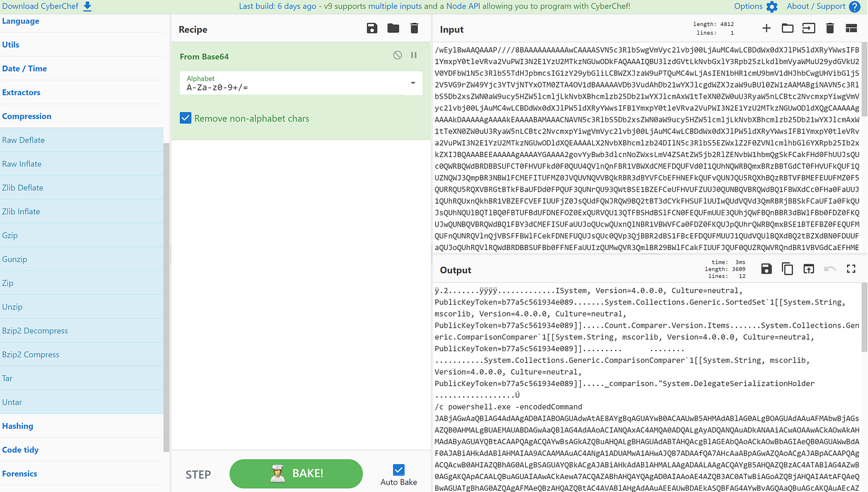Click the About / Support question mark icon
Image resolution: width=868 pixels, height=492 pixels.
[854, 7]
